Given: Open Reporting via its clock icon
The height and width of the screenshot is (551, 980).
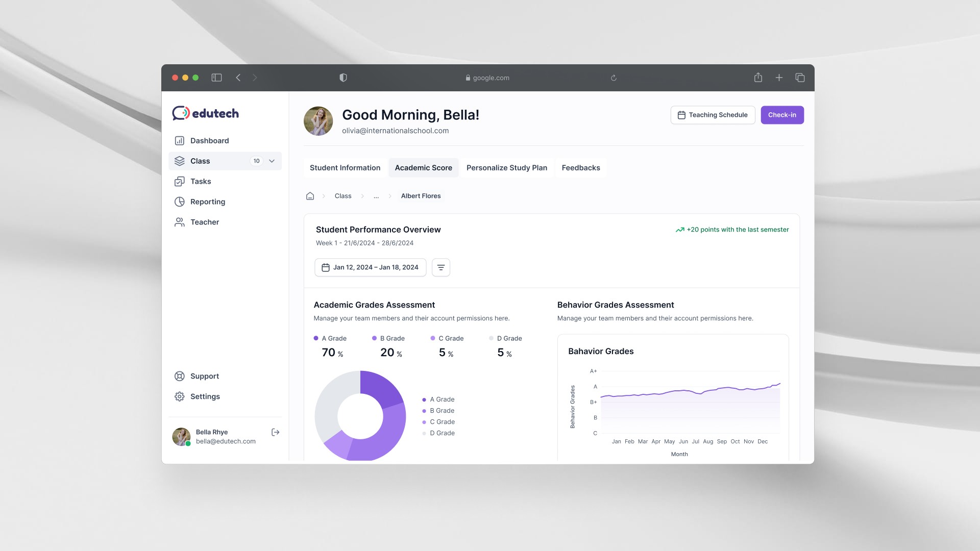Looking at the screenshot, I should (179, 202).
